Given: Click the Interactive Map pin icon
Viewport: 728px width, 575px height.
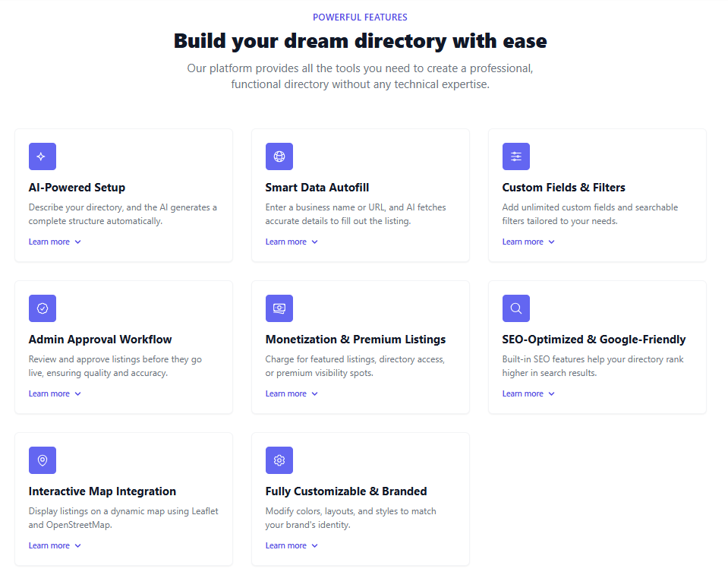Looking at the screenshot, I should click(42, 460).
